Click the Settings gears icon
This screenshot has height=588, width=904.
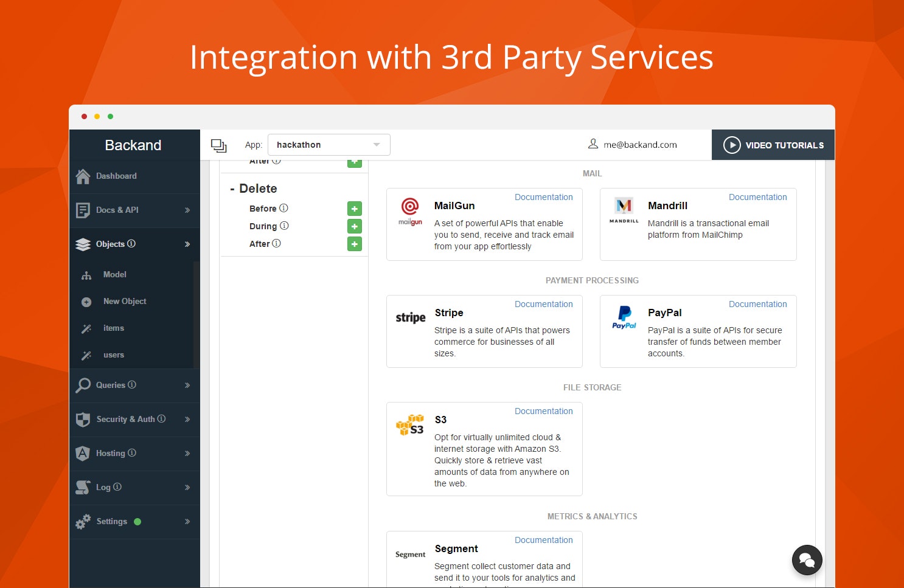(x=83, y=522)
